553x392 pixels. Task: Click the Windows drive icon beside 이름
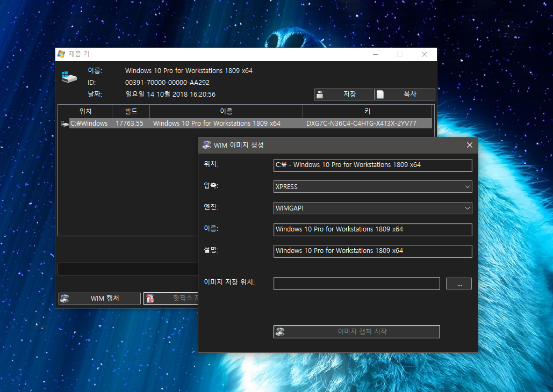[69, 77]
